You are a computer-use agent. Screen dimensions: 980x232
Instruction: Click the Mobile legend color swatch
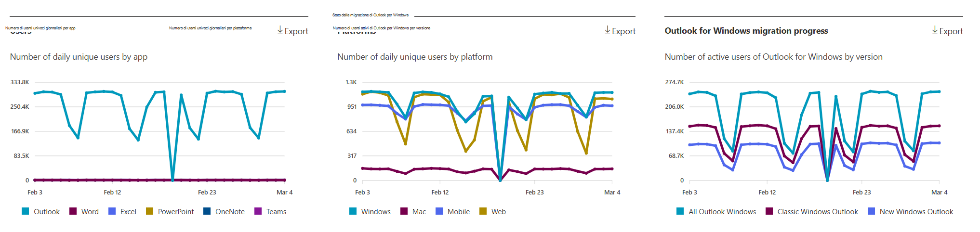[439, 211]
